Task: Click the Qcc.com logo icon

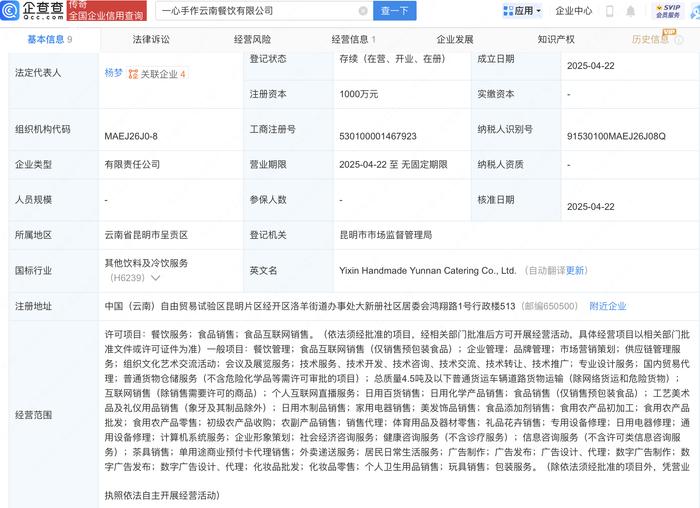Action: click(x=10, y=11)
